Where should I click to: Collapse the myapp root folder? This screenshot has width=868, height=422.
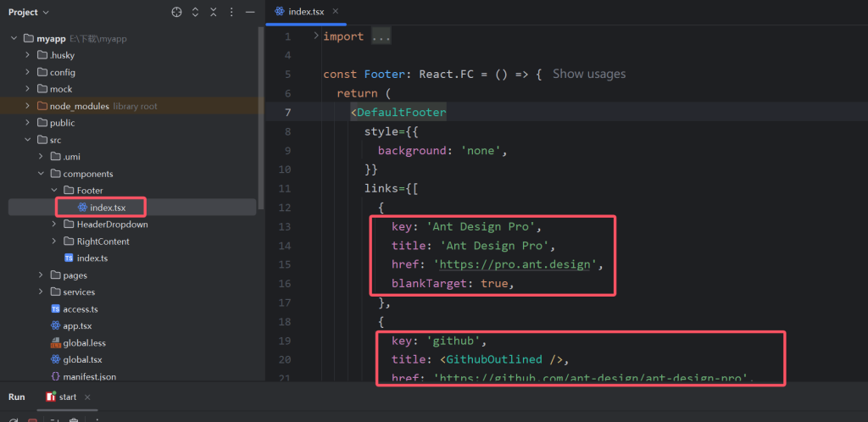coord(14,39)
